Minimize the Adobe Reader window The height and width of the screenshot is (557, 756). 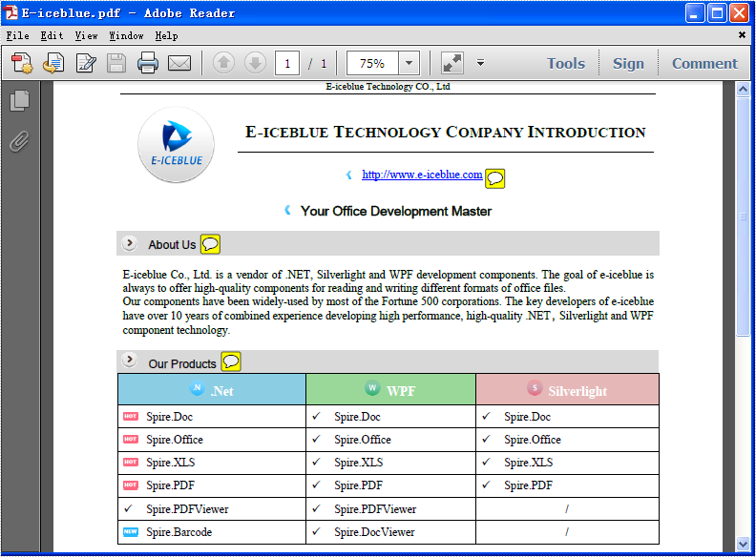point(694,13)
